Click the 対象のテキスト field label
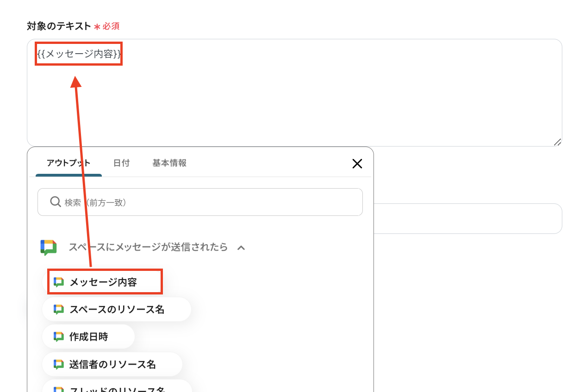The height and width of the screenshot is (392, 585). click(59, 26)
